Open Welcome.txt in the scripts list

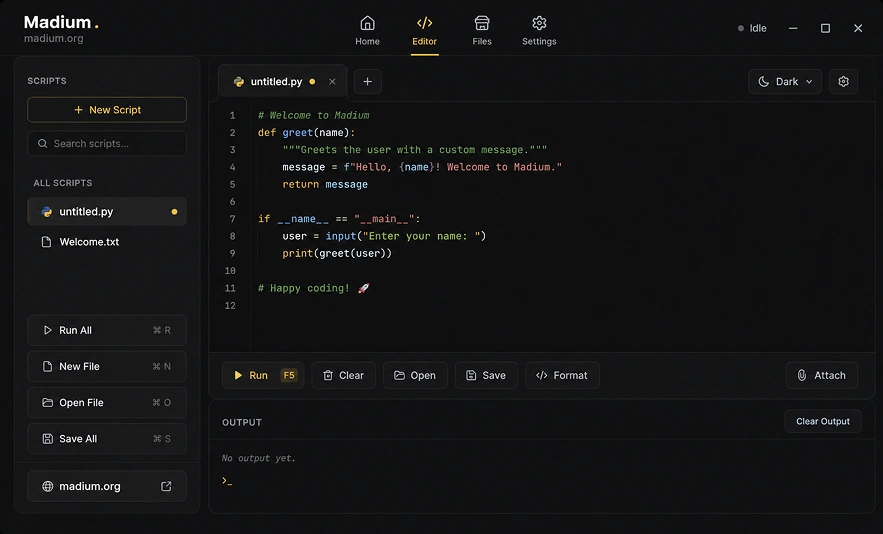(x=107, y=242)
